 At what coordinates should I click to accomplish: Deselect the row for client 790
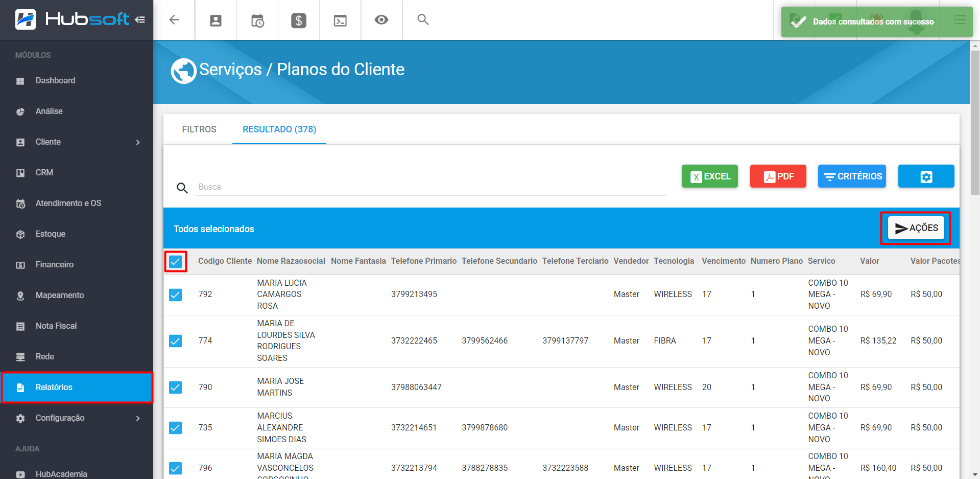pos(176,387)
